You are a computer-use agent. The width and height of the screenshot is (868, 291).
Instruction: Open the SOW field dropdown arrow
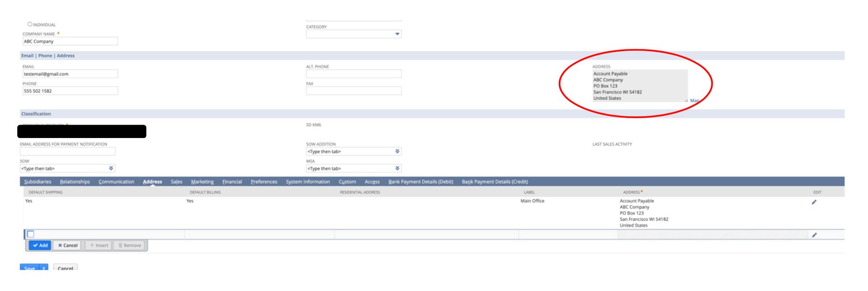pos(111,168)
